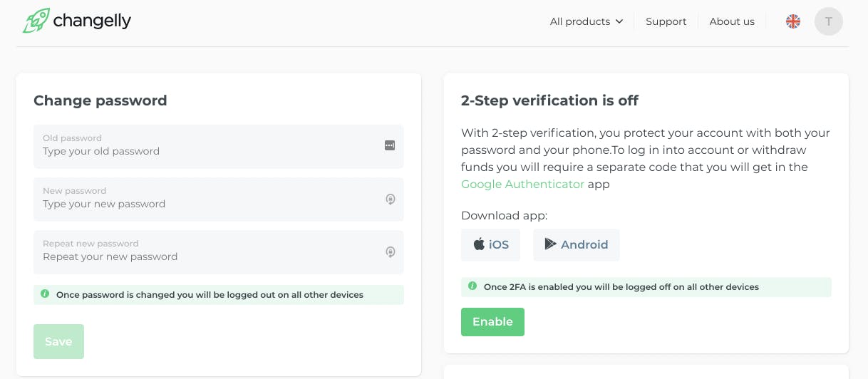Open the Support page
Image resolution: width=868 pixels, height=379 pixels.
tap(666, 21)
